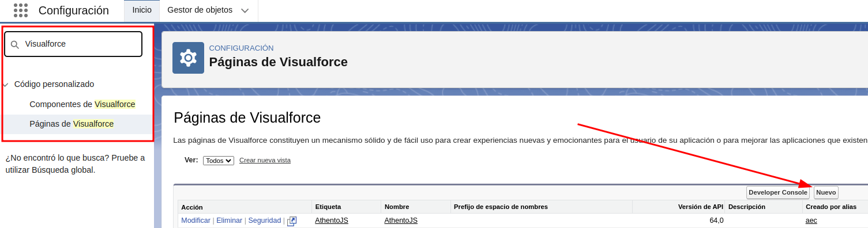Open the App Launcher dots grid
The width and height of the screenshot is (868, 228).
(x=21, y=10)
